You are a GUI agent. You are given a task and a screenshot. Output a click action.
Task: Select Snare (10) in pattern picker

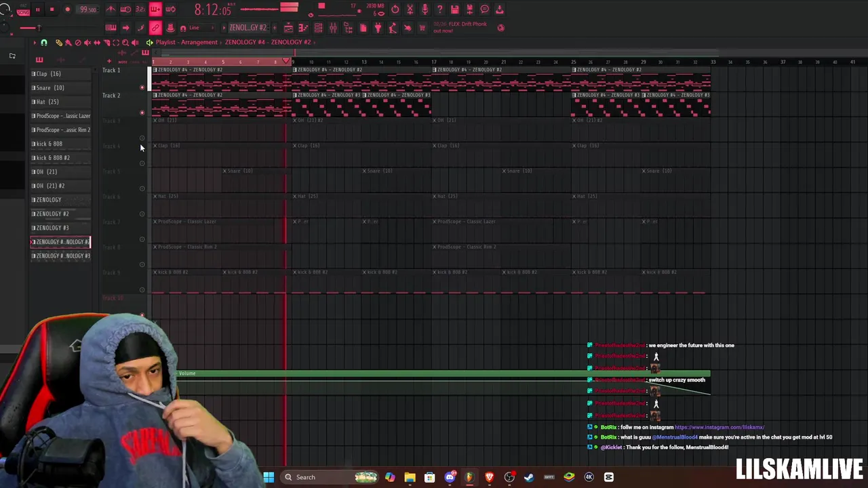(60, 87)
